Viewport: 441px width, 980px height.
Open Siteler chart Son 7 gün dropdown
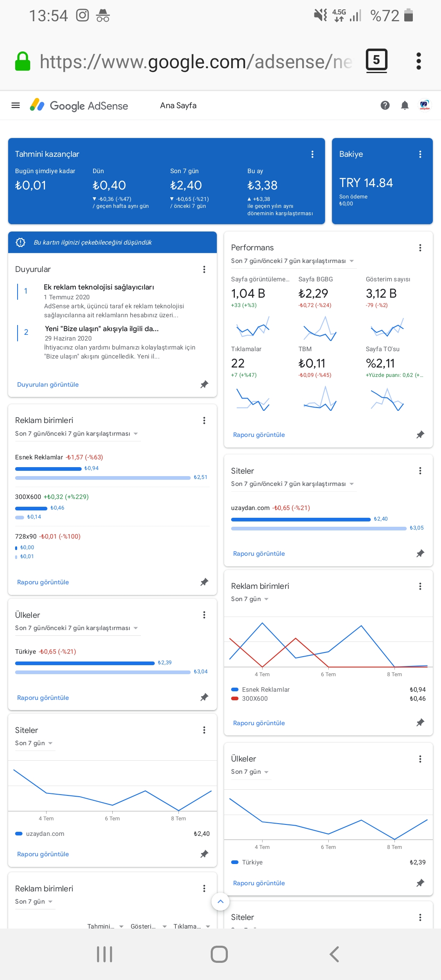pos(34,743)
